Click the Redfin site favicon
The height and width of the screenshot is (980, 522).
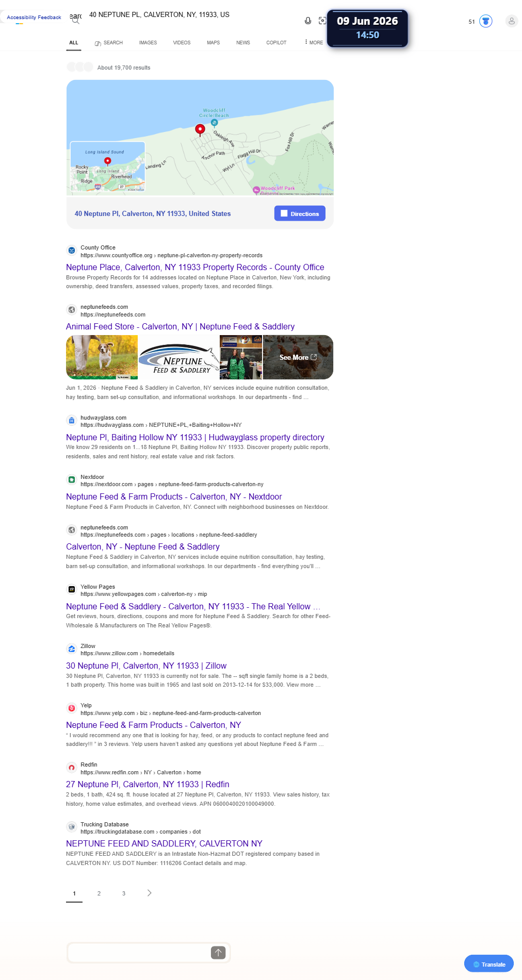tap(72, 768)
